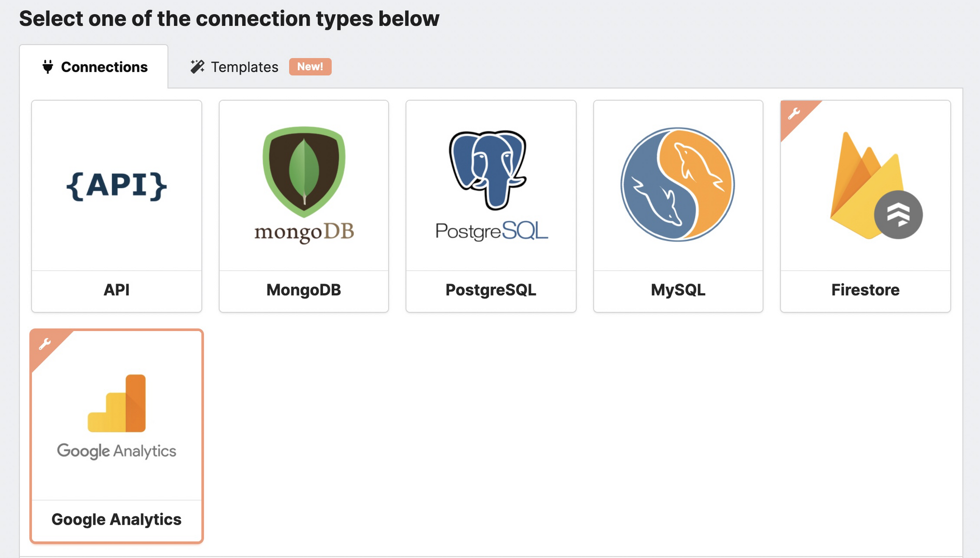The width and height of the screenshot is (980, 558).
Task: Choose the PostgreSQL card label
Action: click(x=491, y=290)
